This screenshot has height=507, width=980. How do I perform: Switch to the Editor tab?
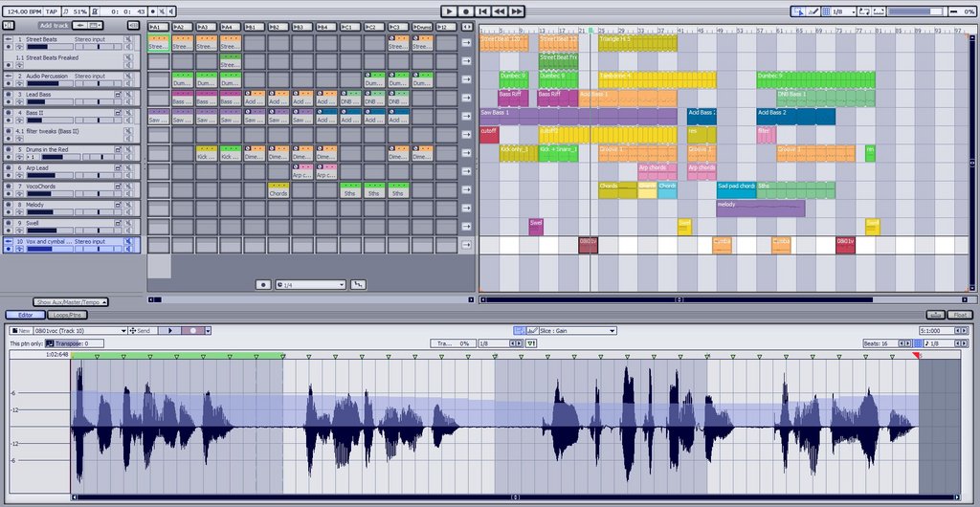pyautogui.click(x=24, y=316)
